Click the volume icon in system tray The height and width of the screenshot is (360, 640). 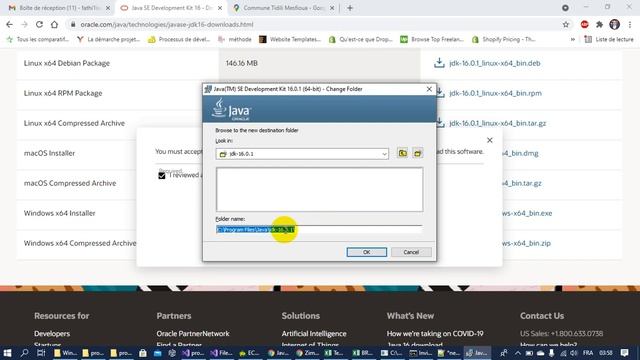(x=573, y=353)
